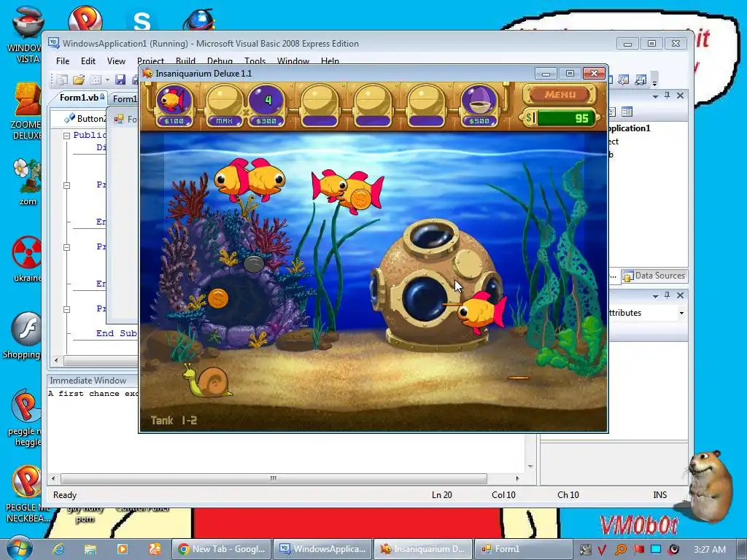The height and width of the screenshot is (560, 747).
Task: Open the Debug menu in Visual Basic
Action: pyautogui.click(x=220, y=61)
